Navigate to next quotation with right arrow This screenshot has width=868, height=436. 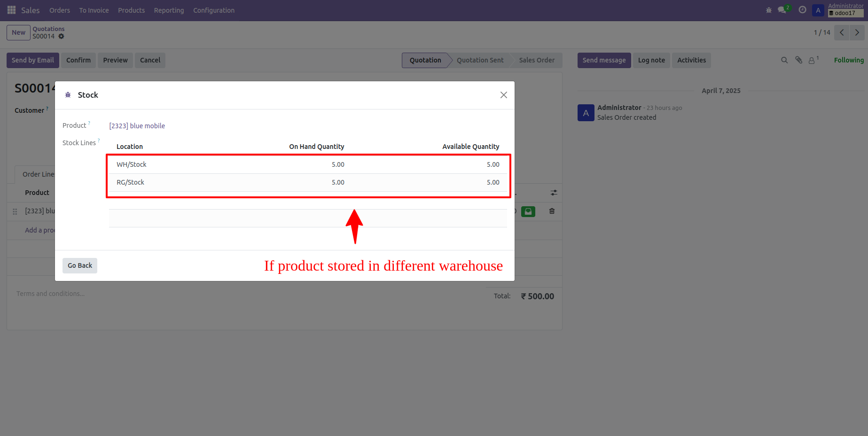tap(857, 32)
